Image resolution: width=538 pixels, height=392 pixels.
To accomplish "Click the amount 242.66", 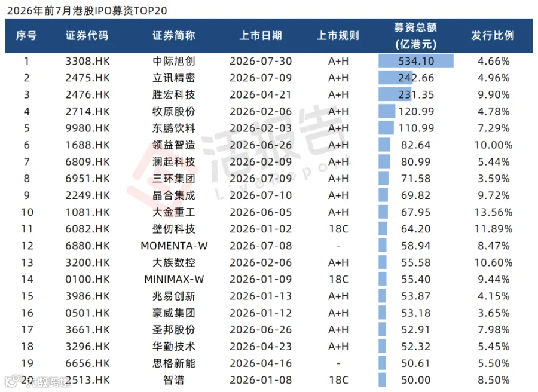I will (x=416, y=78).
